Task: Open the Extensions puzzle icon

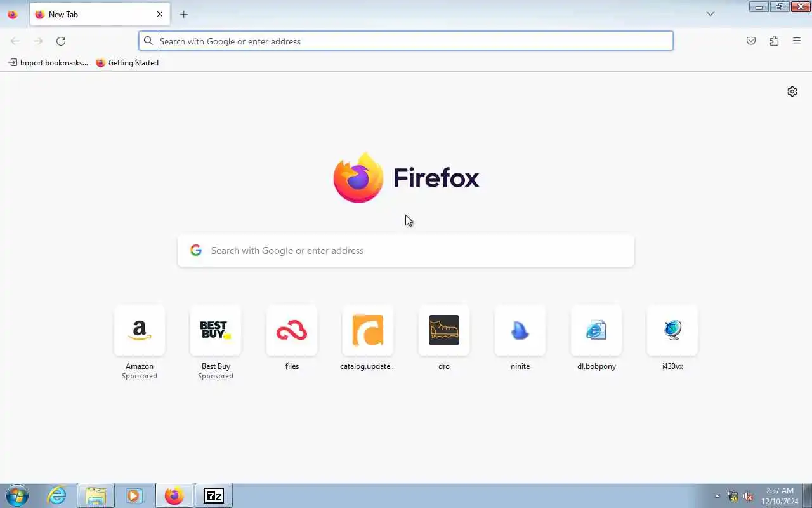Action: tap(774, 41)
